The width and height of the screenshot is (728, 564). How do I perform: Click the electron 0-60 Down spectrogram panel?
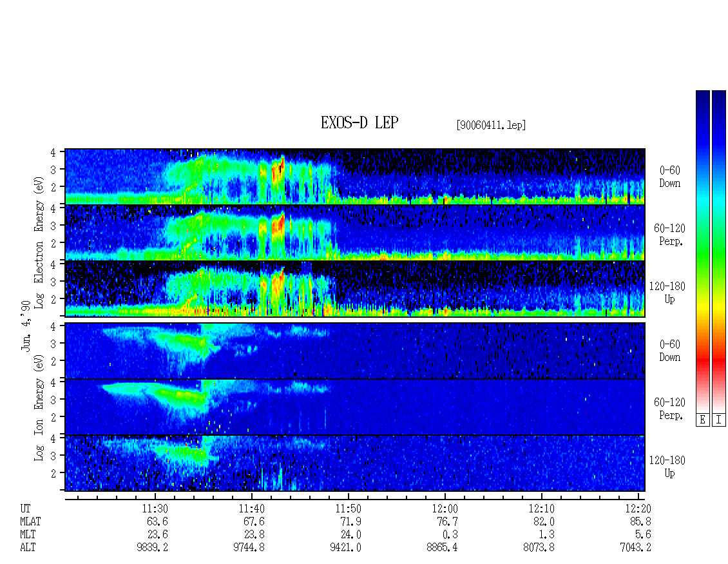tap(355, 177)
